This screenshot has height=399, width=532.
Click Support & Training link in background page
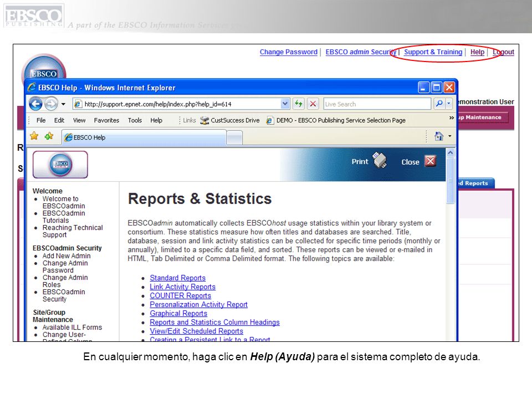[433, 52]
